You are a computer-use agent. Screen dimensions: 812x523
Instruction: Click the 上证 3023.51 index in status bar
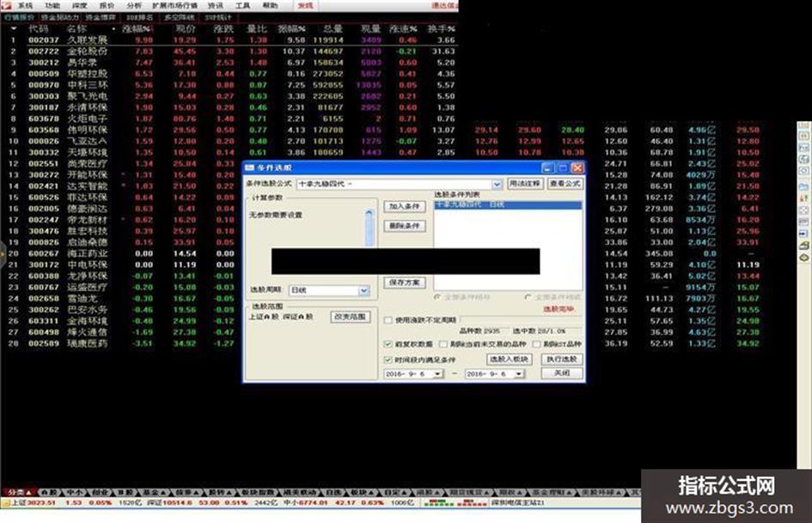point(34,502)
